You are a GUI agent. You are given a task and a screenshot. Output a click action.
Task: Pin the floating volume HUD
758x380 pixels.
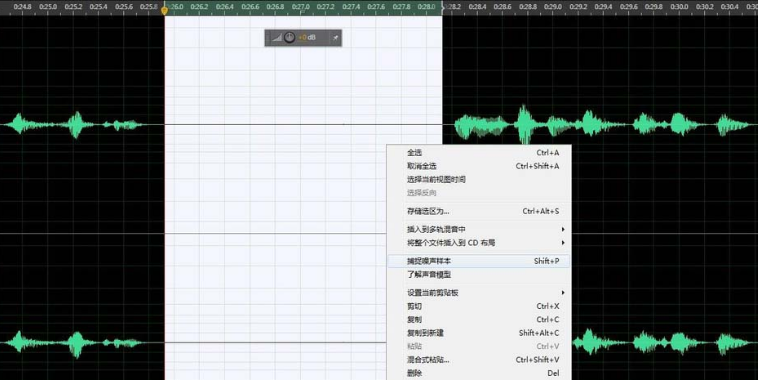pos(335,38)
